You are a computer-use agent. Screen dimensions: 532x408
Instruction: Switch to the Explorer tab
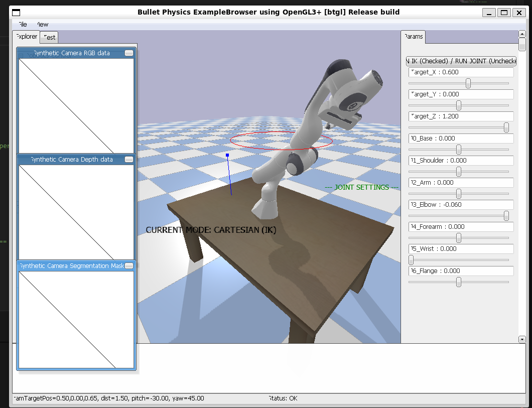(x=26, y=37)
